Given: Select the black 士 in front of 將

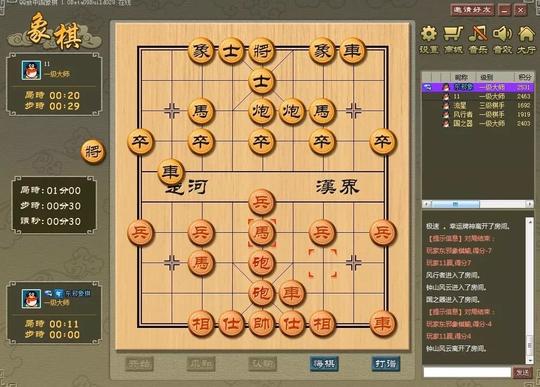Looking at the screenshot, I should [x=261, y=81].
